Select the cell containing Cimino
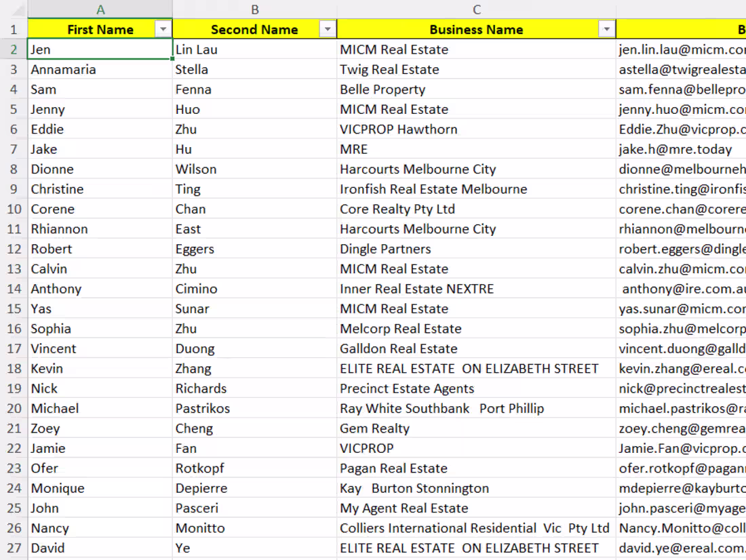The height and width of the screenshot is (560, 746). pos(254,289)
